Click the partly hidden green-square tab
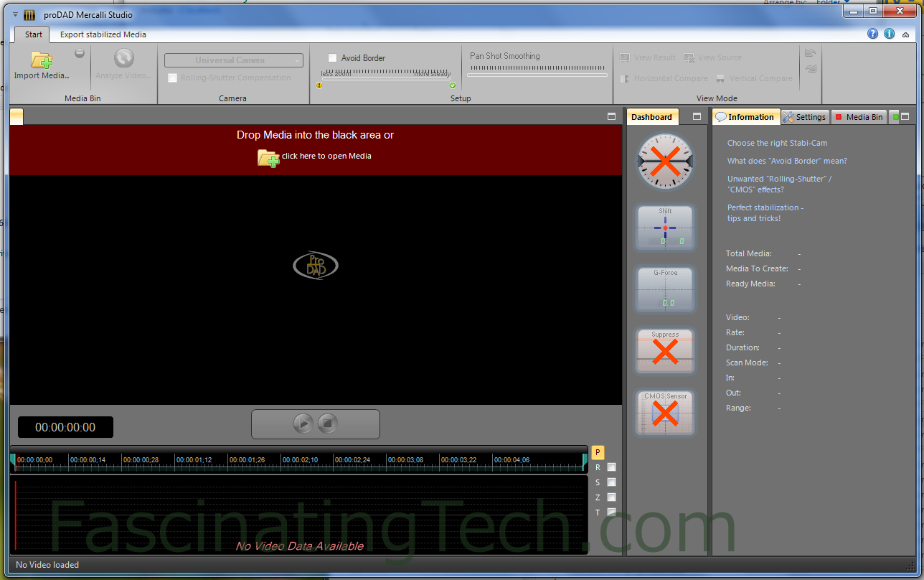 click(x=894, y=117)
